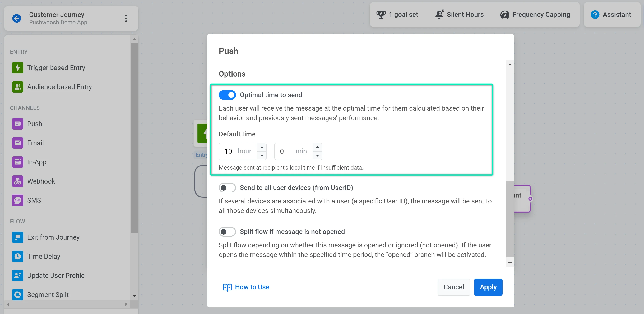Click the back arrow beside Customer Journey
Screen dimensions: 644x314
[x=17, y=18]
